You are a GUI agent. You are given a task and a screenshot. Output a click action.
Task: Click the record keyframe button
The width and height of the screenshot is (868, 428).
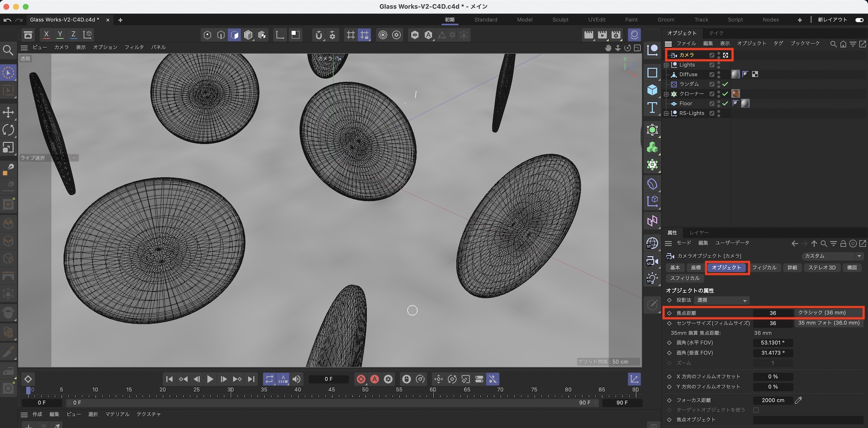pyautogui.click(x=361, y=379)
